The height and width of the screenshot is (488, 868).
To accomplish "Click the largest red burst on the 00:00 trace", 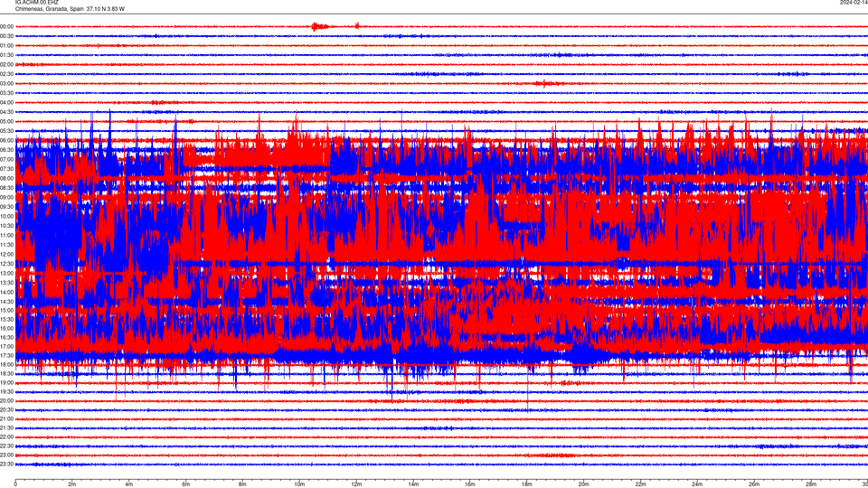I will point(318,26).
